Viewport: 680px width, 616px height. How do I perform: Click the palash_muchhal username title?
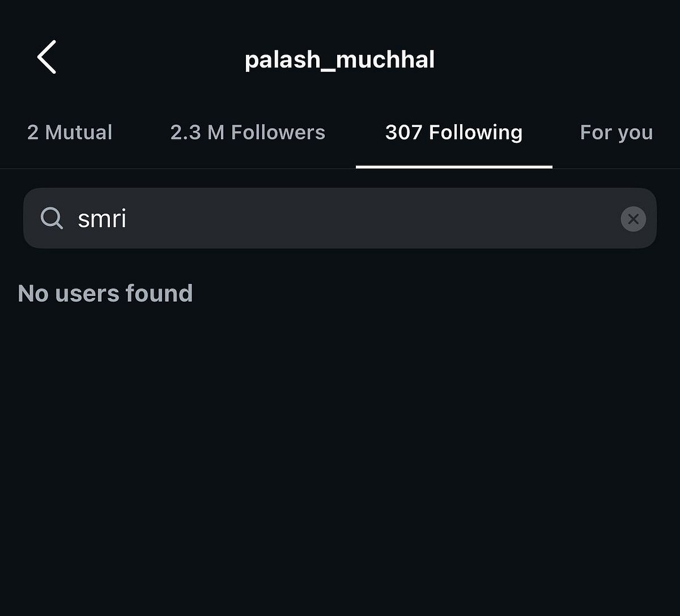point(339,60)
